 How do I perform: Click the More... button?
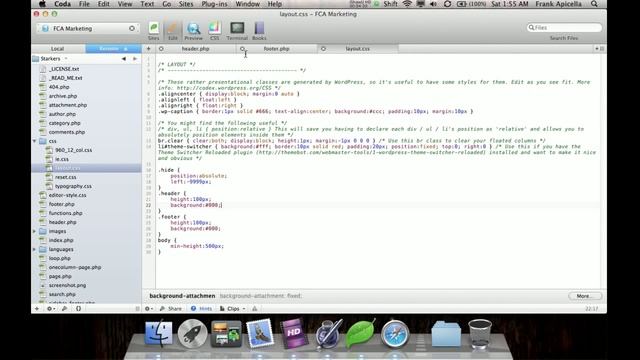pos(585,296)
